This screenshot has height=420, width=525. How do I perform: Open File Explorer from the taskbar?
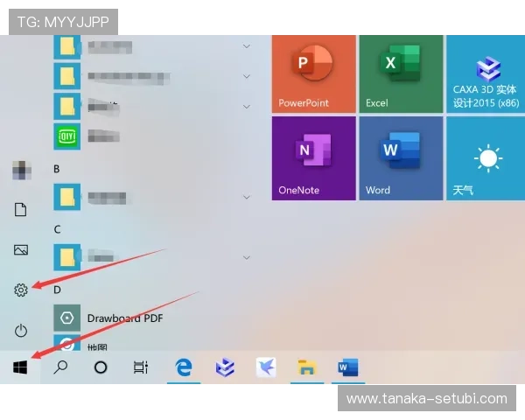[x=305, y=367]
